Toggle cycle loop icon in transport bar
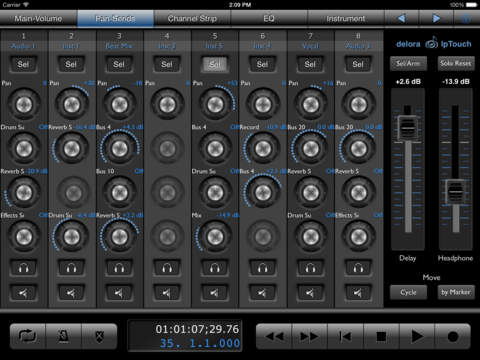The height and width of the screenshot is (360, 480). [x=28, y=336]
